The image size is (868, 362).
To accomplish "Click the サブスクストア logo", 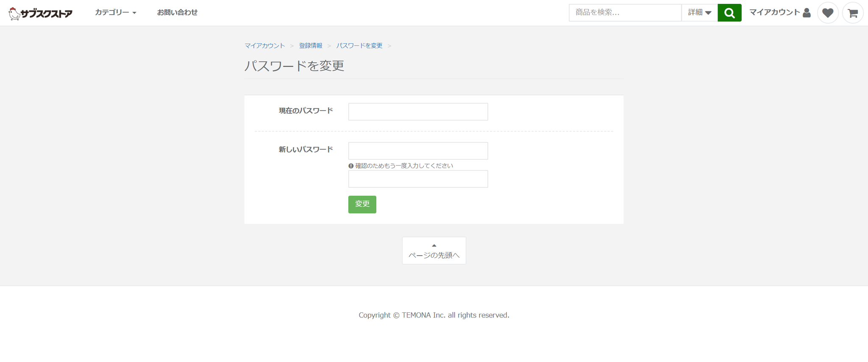I will [x=41, y=13].
